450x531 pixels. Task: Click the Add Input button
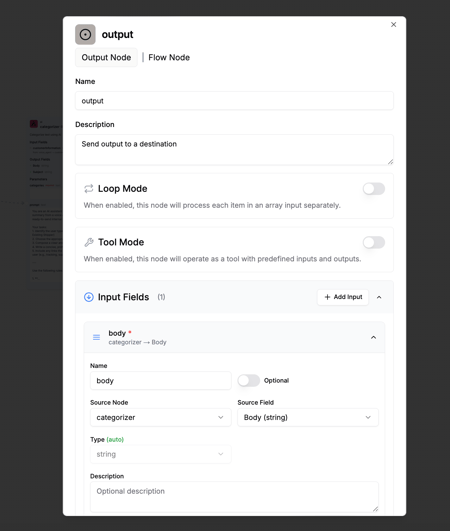coord(343,297)
